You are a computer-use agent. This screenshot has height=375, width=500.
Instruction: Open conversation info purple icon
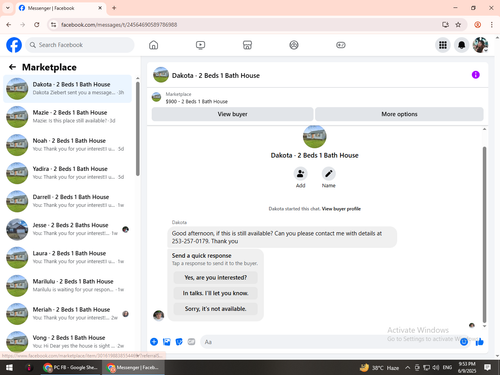476,75
